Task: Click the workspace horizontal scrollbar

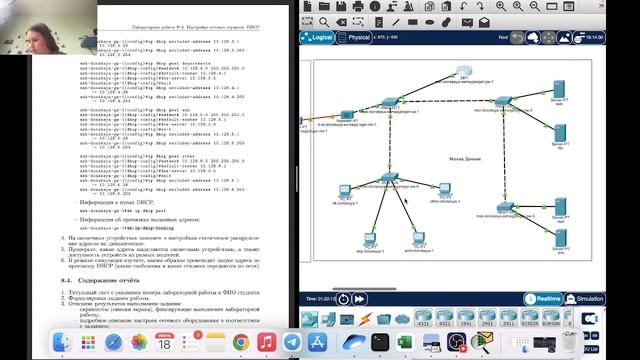Action: tap(364, 289)
